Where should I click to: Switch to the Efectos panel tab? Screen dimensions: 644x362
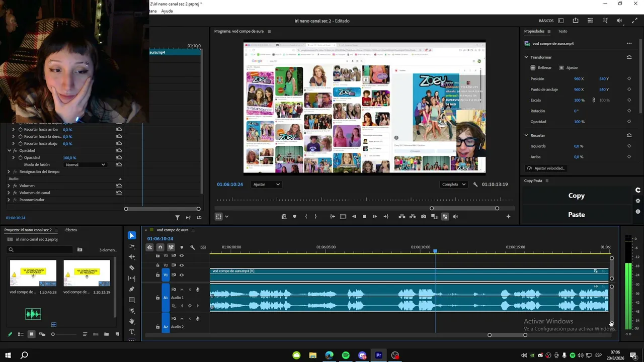click(x=71, y=230)
